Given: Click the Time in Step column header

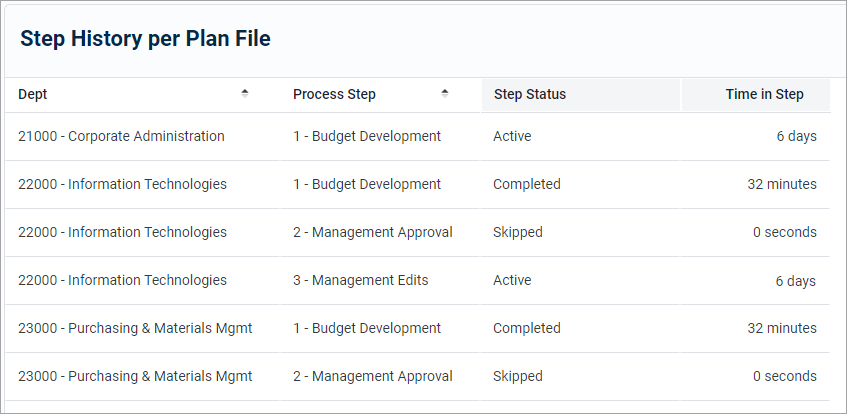Looking at the screenshot, I should tap(764, 95).
